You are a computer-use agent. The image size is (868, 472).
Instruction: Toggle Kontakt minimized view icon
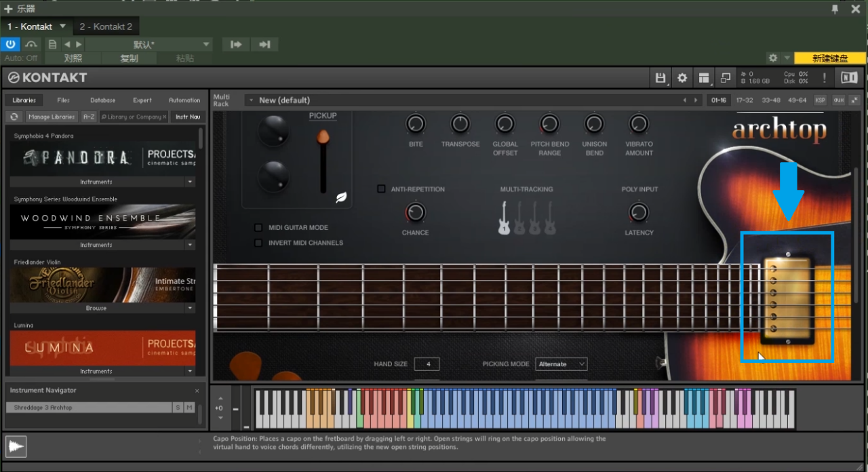pos(726,78)
